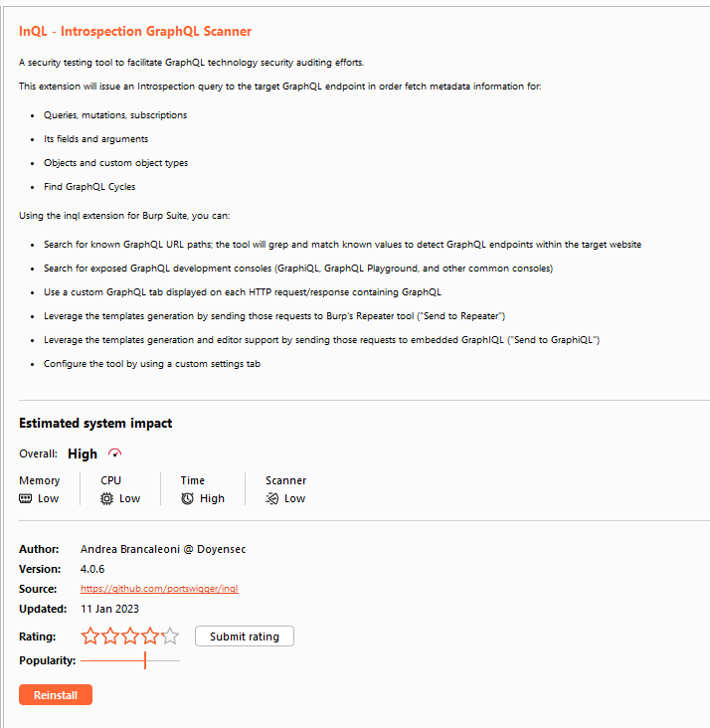This screenshot has width=710, height=728.
Task: Give the extension five stars
Action: pos(170,636)
